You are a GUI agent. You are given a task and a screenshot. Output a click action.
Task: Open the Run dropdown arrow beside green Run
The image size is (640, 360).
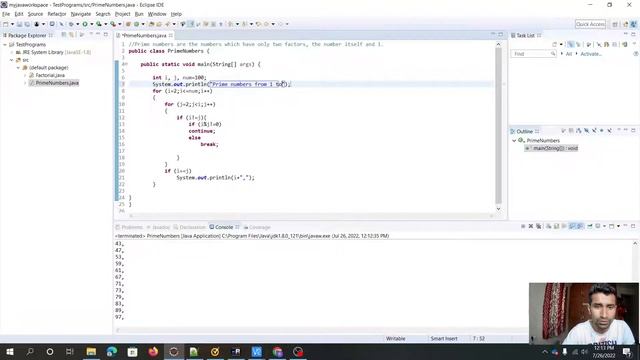click(x=91, y=24)
